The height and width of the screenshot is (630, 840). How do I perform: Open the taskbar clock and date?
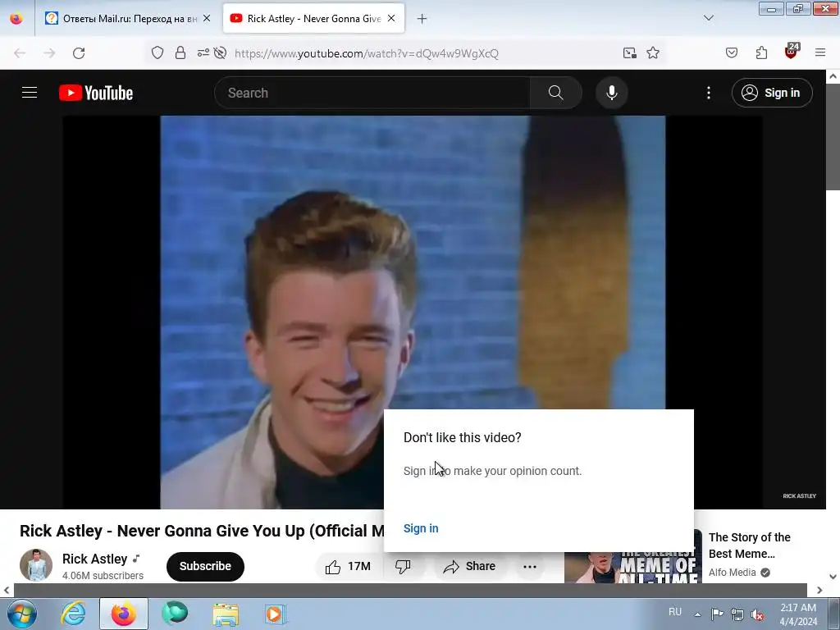point(798,614)
